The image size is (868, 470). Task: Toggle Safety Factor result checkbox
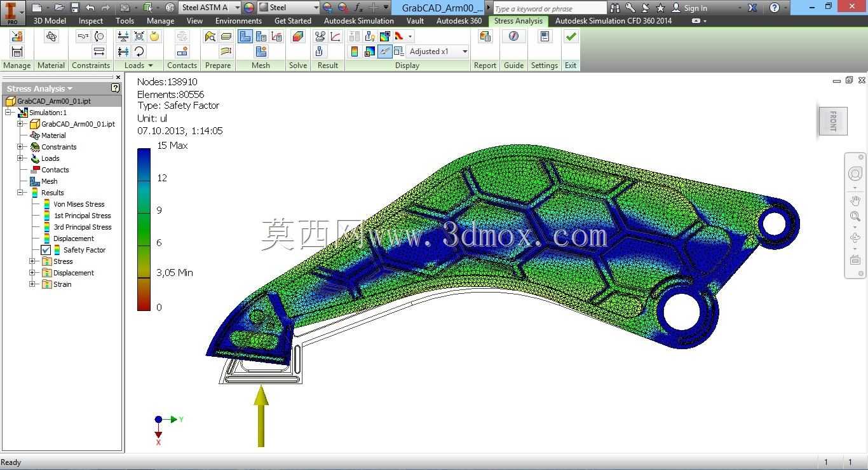46,250
